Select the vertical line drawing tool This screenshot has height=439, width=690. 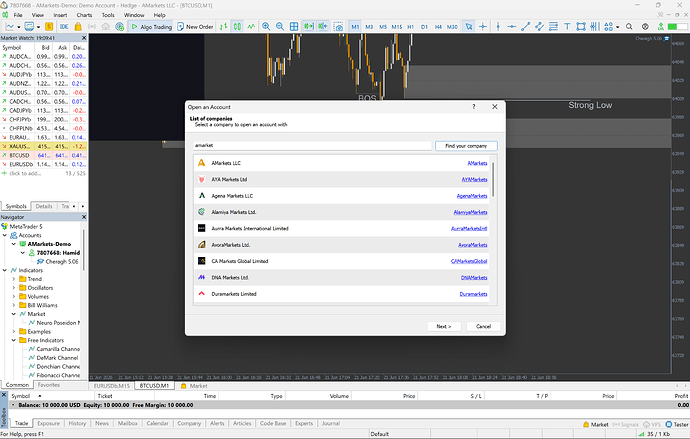[x=498, y=27]
